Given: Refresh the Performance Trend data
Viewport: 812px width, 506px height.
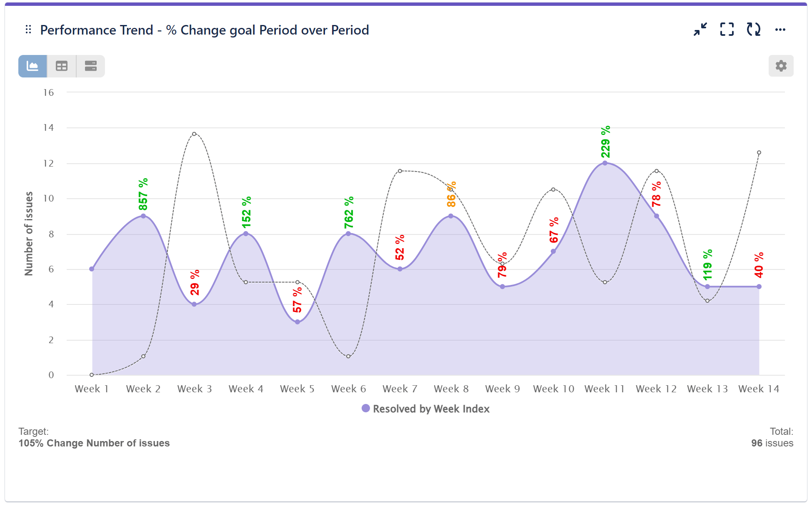Looking at the screenshot, I should point(754,29).
